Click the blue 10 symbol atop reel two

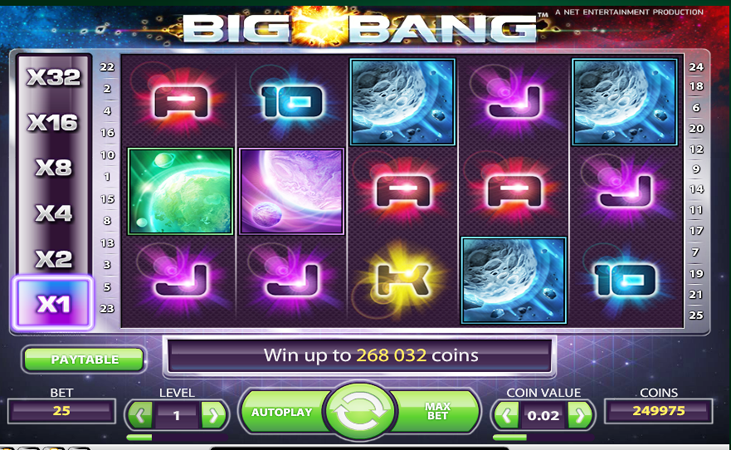pyautogui.click(x=292, y=102)
